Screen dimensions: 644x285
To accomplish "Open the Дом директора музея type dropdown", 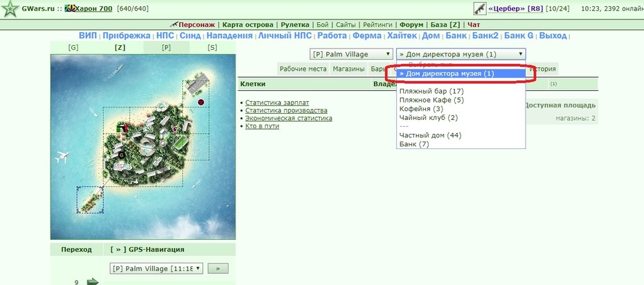I will click(x=460, y=54).
